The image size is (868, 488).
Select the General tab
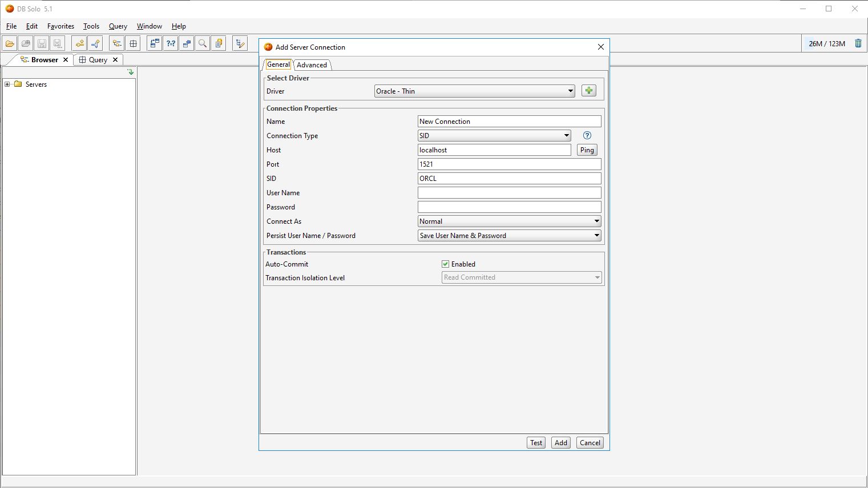coord(278,64)
